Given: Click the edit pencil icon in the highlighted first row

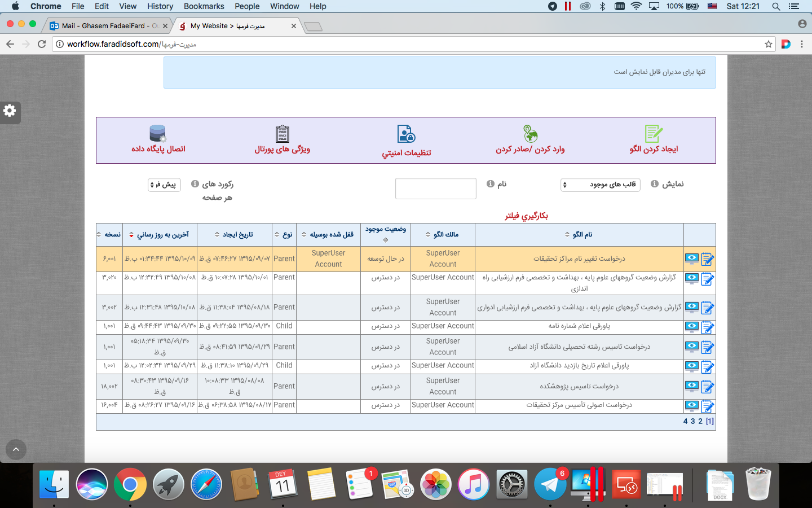Looking at the screenshot, I should click(707, 259).
